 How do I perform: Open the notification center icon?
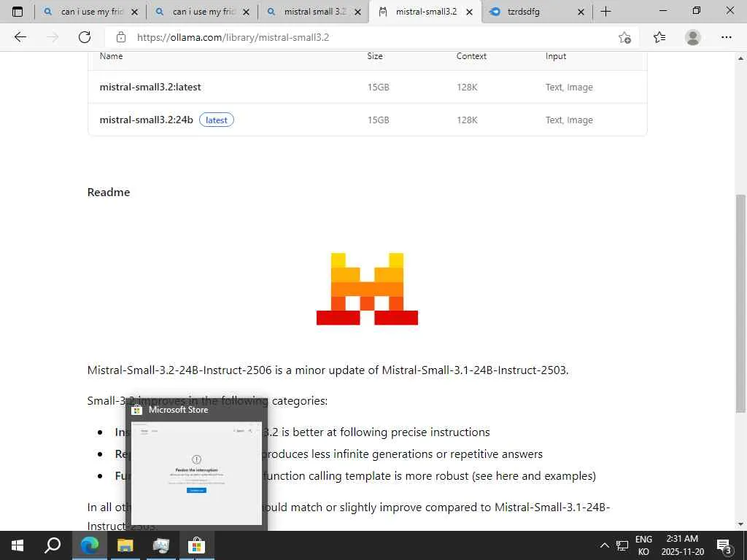pyautogui.click(x=724, y=545)
